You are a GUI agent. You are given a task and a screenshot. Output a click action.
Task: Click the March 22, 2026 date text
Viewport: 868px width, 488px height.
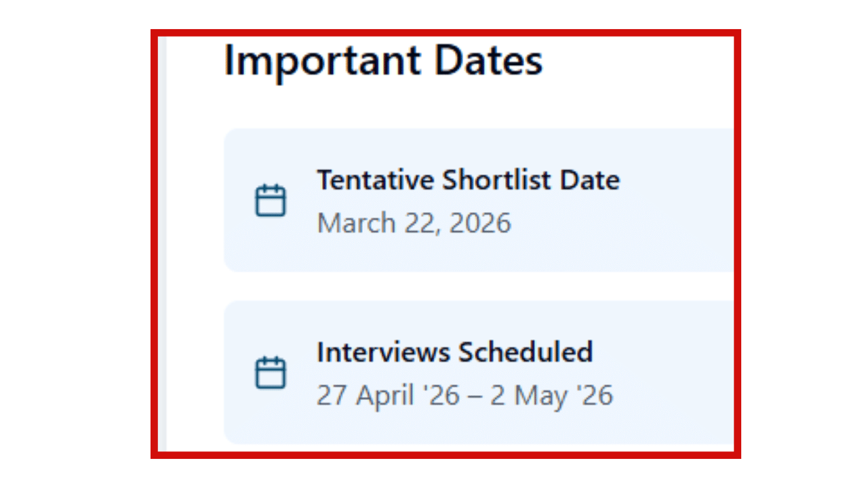pyautogui.click(x=414, y=223)
